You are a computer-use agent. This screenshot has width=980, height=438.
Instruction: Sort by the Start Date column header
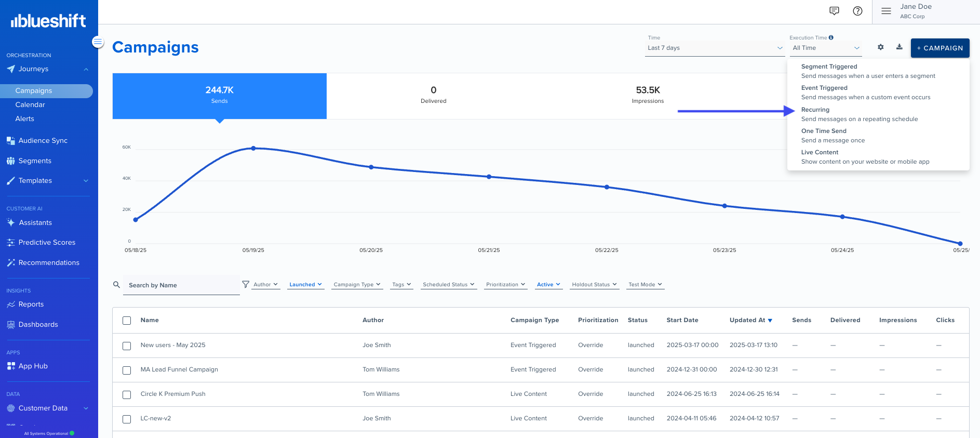click(x=682, y=320)
